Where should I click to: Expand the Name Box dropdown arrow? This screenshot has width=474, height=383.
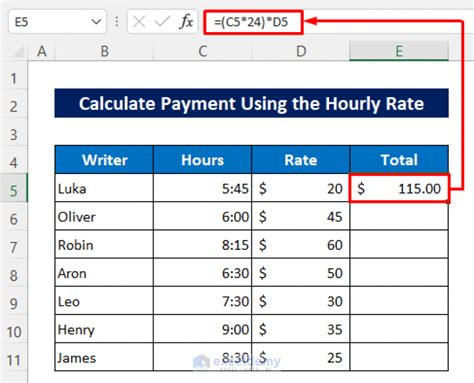[96, 22]
